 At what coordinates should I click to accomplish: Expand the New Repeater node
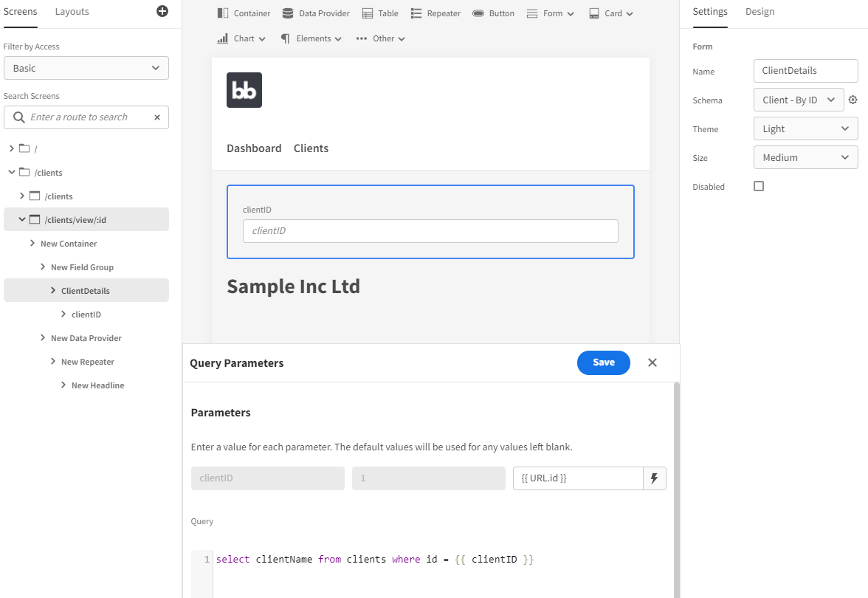pyautogui.click(x=53, y=361)
